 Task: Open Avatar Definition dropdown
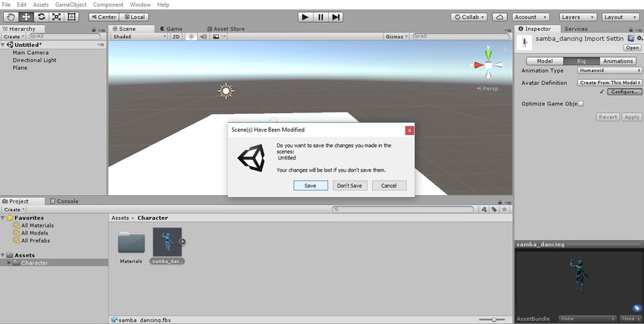tap(609, 83)
